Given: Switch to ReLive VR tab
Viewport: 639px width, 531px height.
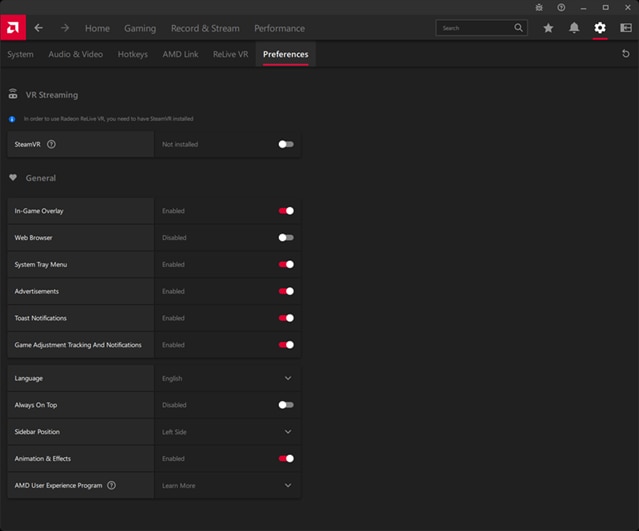Looking at the screenshot, I should click(x=230, y=54).
